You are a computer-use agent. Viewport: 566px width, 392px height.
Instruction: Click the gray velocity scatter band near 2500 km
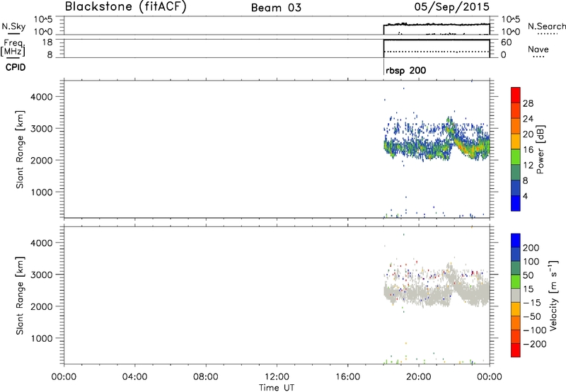click(x=437, y=294)
